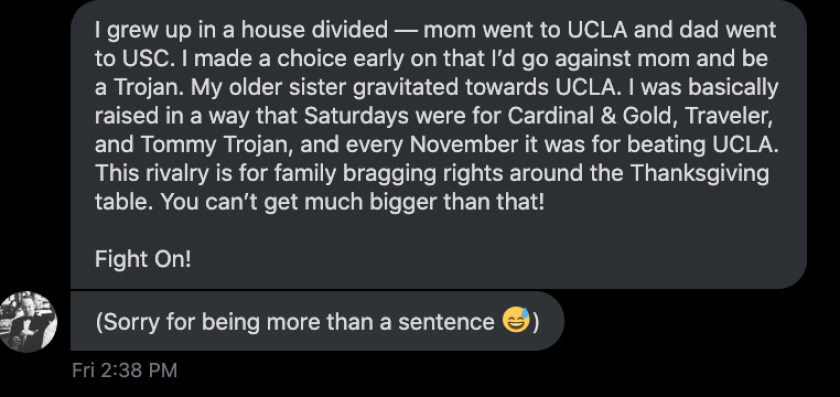
Task: Click the word "Thanksgiving" in the message
Action: pos(700,174)
